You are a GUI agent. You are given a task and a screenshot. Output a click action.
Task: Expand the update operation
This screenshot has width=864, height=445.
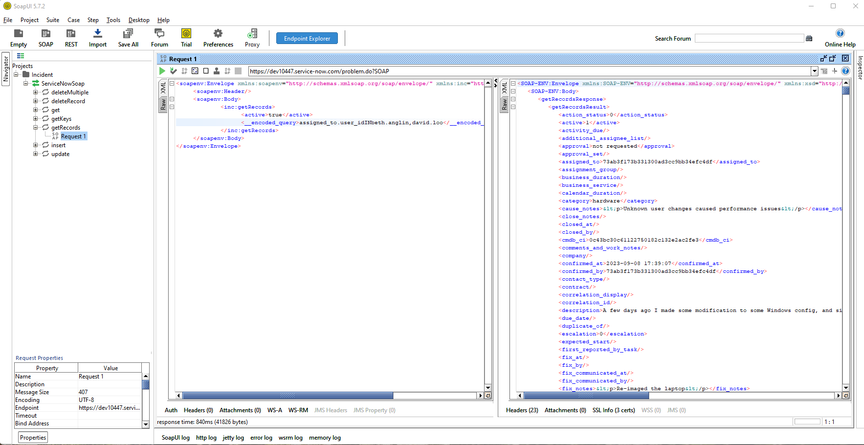pos(35,154)
